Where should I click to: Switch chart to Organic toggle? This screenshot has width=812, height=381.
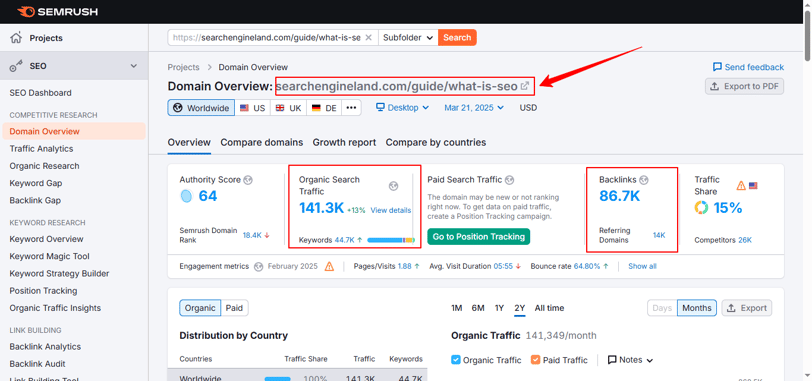click(200, 308)
